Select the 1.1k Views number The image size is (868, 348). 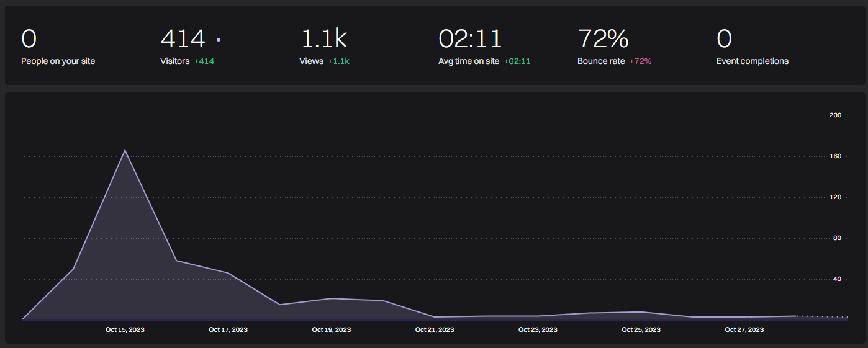[x=323, y=39]
